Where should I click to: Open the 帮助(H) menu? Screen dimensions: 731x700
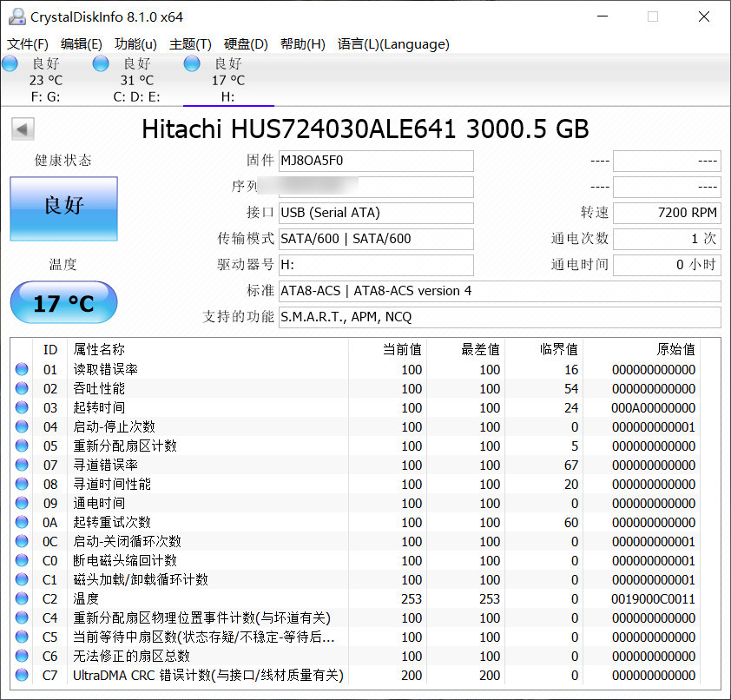pos(303,44)
